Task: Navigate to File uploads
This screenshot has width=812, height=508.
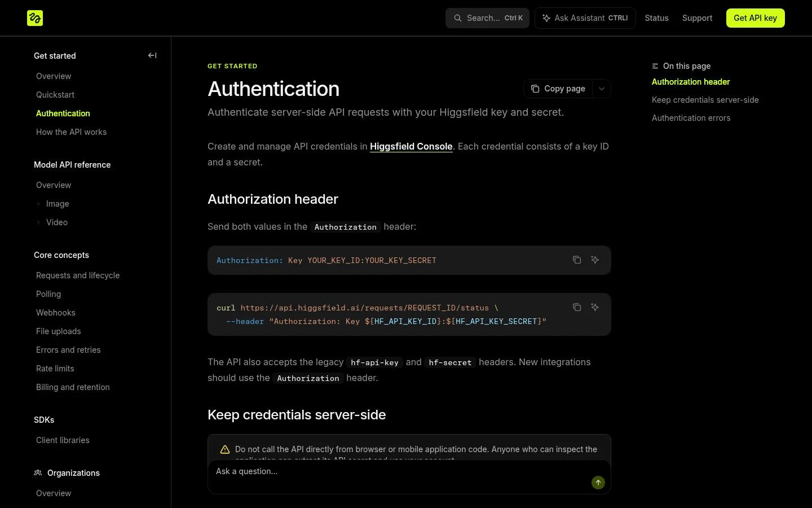Action: [x=59, y=331]
